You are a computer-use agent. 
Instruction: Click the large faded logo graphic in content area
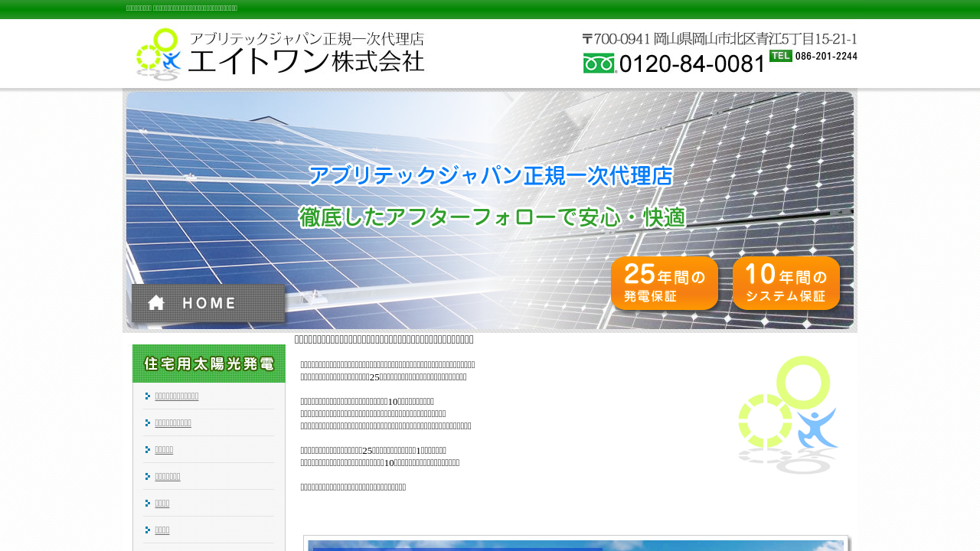(x=788, y=415)
